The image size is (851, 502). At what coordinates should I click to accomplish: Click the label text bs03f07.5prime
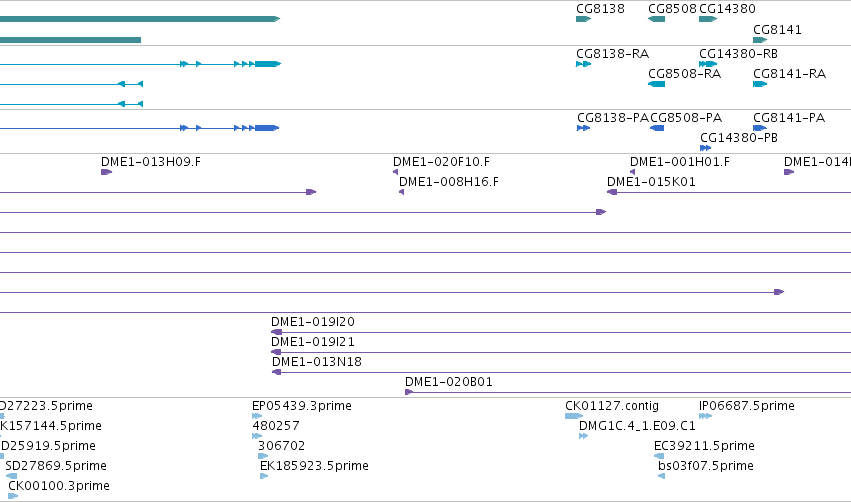pyautogui.click(x=706, y=466)
